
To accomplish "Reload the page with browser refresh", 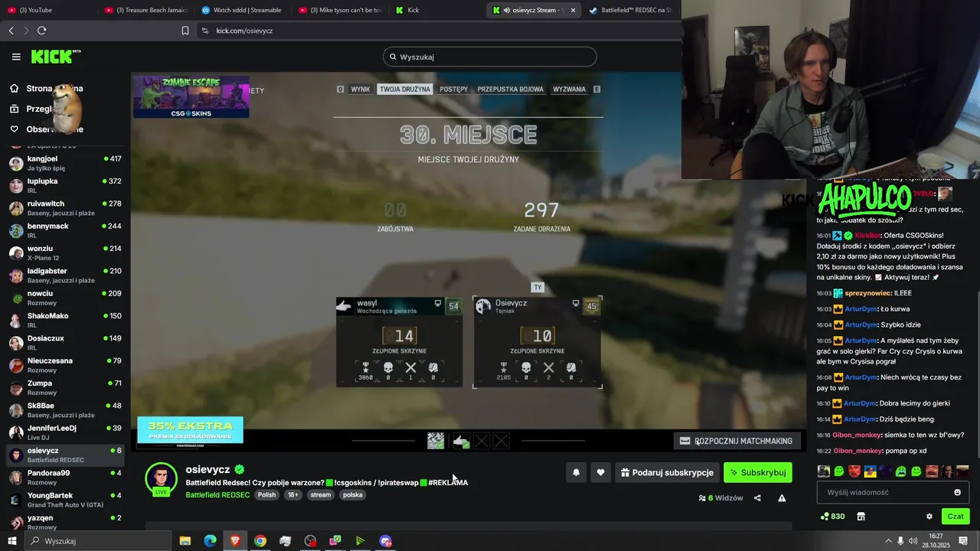I will point(41,31).
